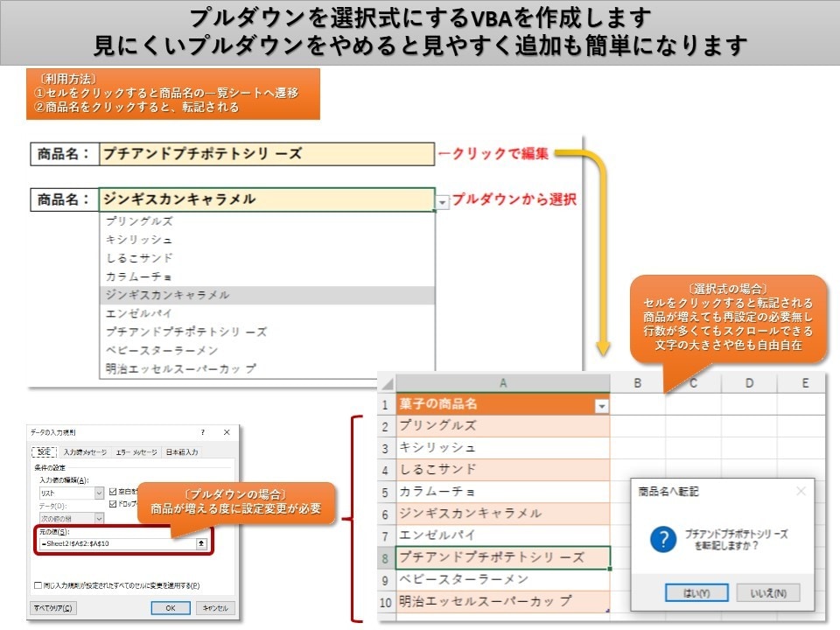
Task: Pick カラムーチョ from the pulldown list
Action: pos(267,276)
